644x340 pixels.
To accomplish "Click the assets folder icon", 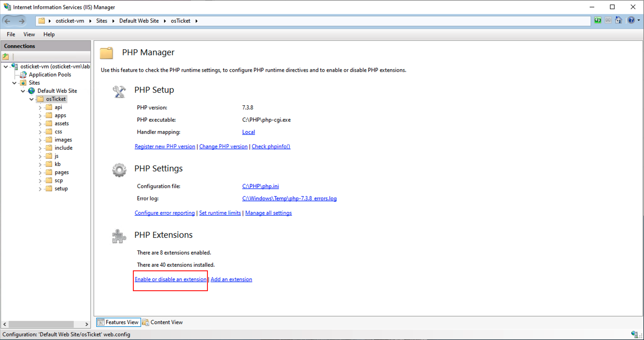I will [x=49, y=123].
